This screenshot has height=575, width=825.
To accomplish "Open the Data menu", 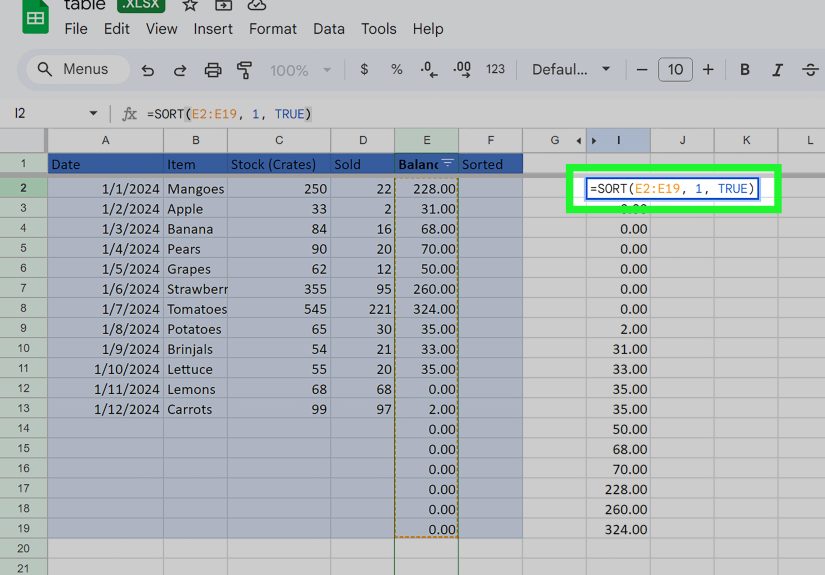I will pos(329,29).
